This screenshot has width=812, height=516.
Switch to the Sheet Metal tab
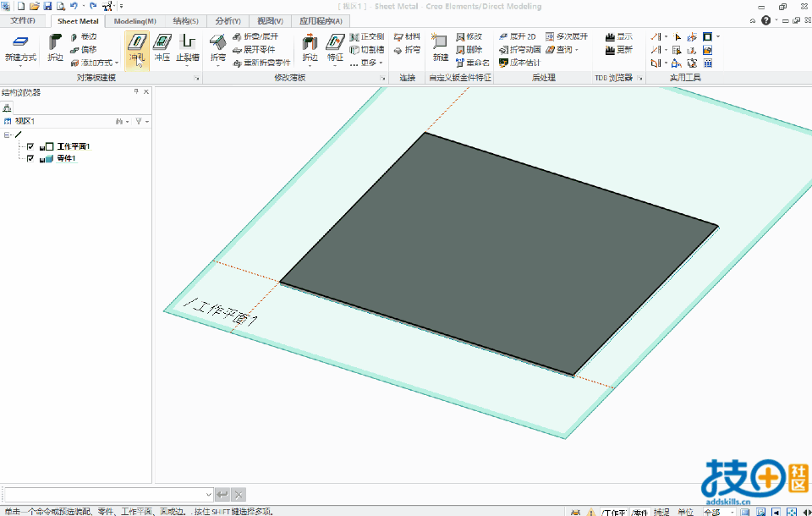click(78, 21)
